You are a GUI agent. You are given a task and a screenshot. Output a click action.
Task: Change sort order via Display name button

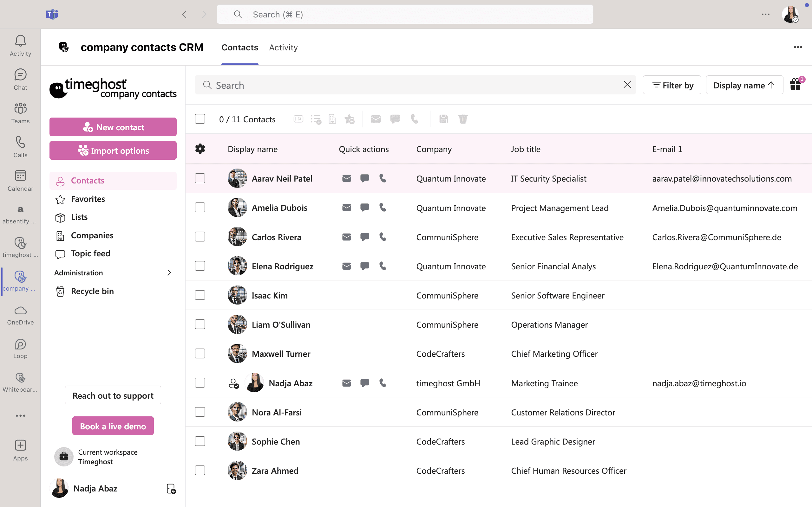click(744, 85)
